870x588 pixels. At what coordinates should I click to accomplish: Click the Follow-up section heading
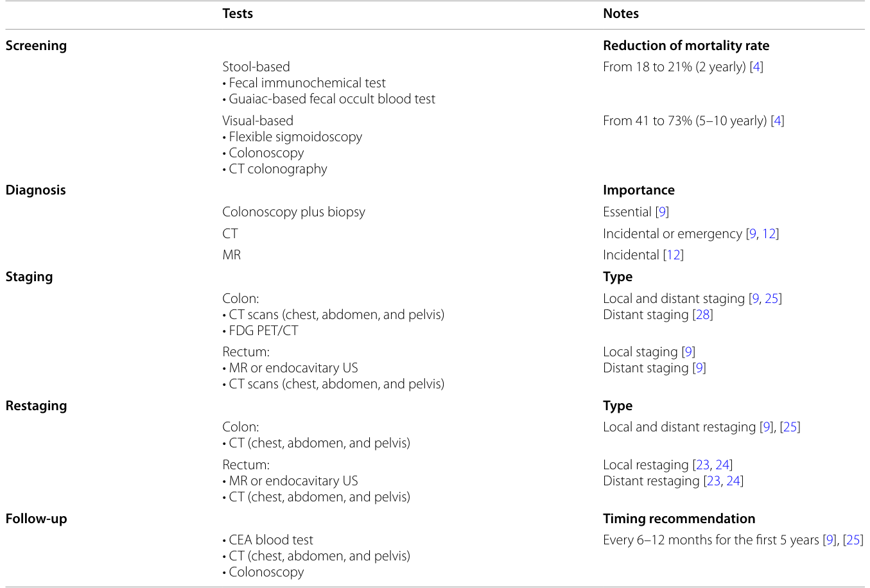pos(36,519)
